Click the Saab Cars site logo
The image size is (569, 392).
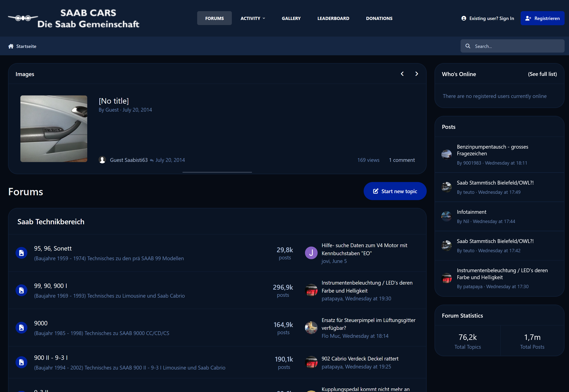coord(73,18)
